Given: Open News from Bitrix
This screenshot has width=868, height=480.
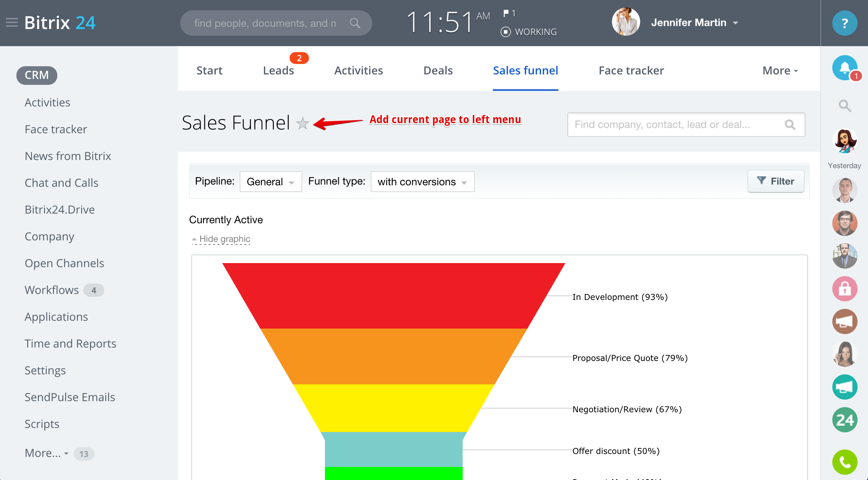Looking at the screenshot, I should 68,156.
